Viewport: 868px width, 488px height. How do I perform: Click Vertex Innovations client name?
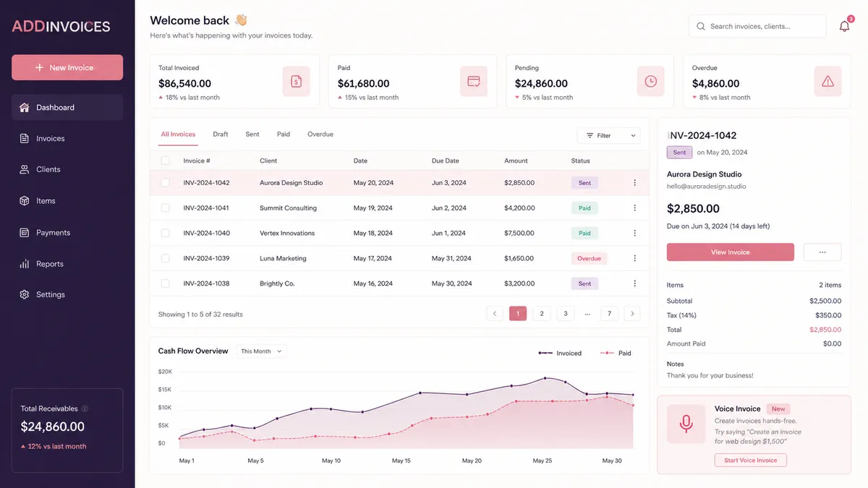pos(287,234)
